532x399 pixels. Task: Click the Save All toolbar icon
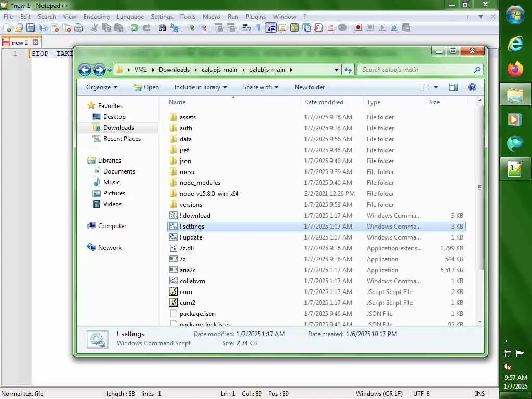43,28
